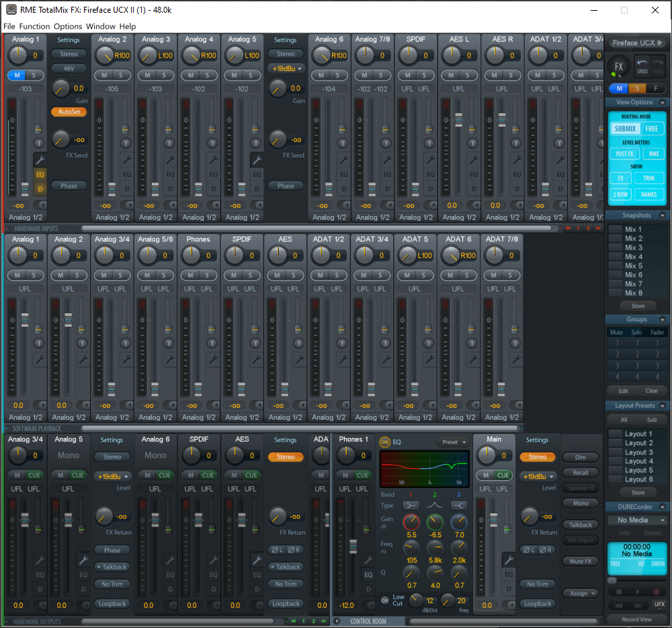Viewport: 672px width, 628px height.
Task: Click the DURecorder next track icon
Action: [638, 606]
